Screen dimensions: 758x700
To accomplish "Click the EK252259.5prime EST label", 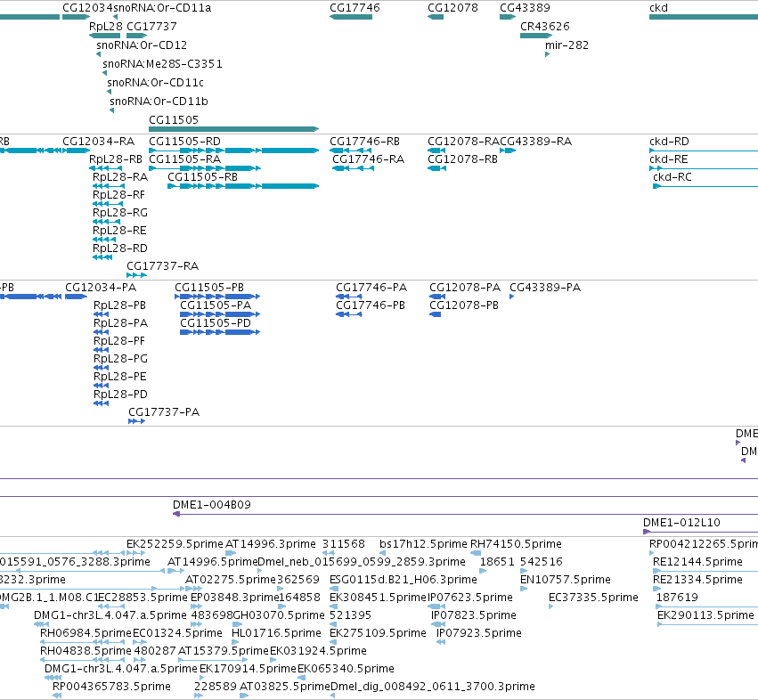I will 175,544.
